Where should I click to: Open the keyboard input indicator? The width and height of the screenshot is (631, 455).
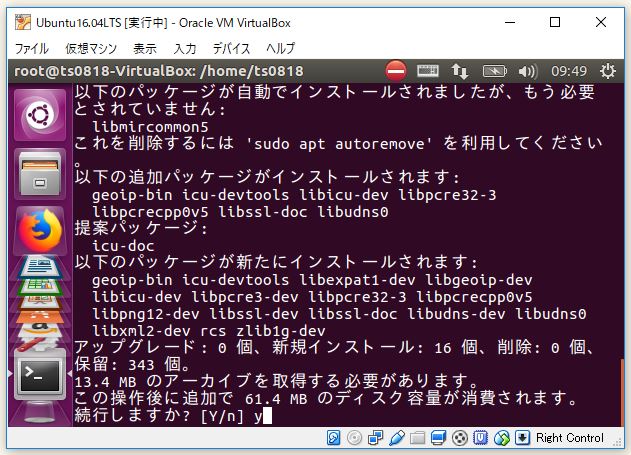[x=427, y=71]
